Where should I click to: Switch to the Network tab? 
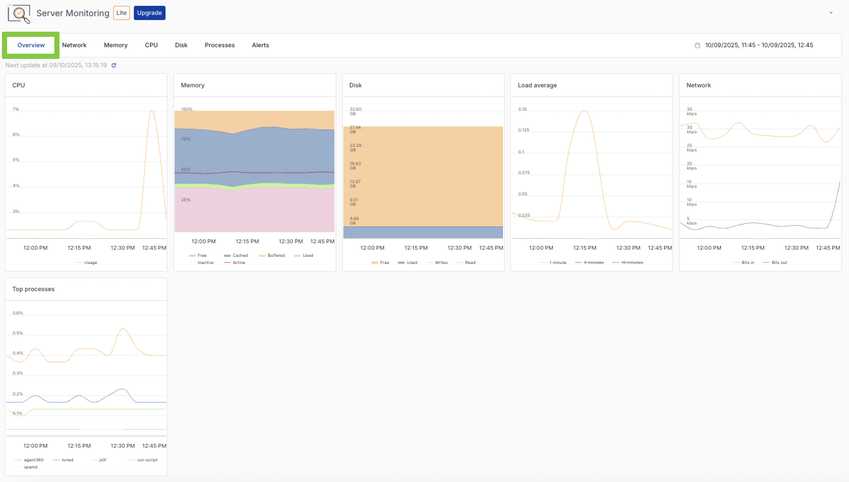[x=74, y=45]
